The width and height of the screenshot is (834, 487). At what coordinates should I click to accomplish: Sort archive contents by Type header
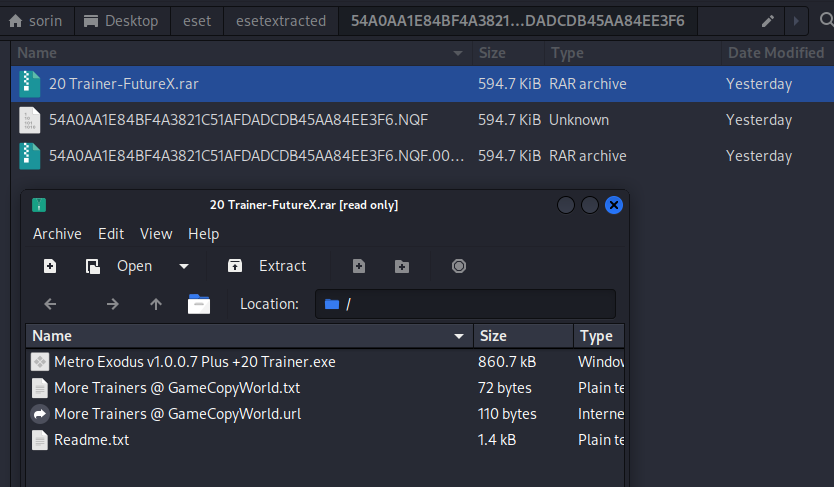[599, 336]
